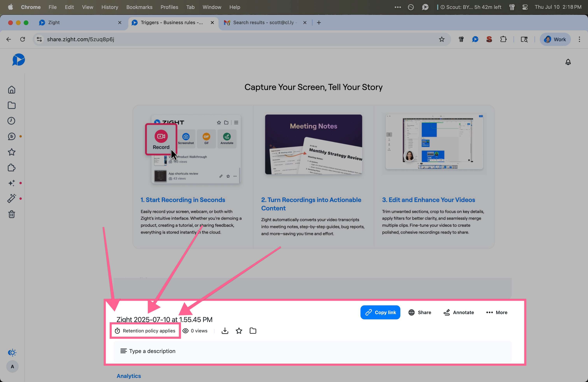Bookmark this page with the address bar star
This screenshot has height=382, width=588.
click(442, 39)
